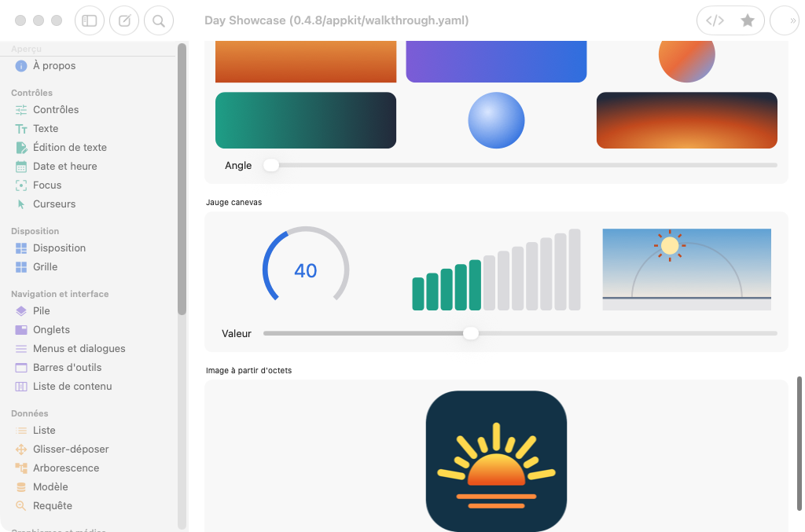805x532 pixels.
Task: Click the magnifier icon for Requête
Action: click(21, 506)
